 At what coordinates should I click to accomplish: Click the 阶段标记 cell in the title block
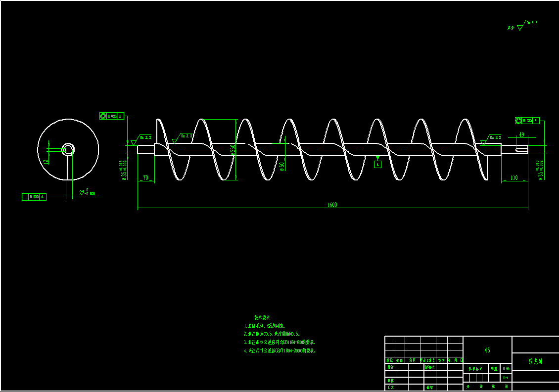coord(475,368)
